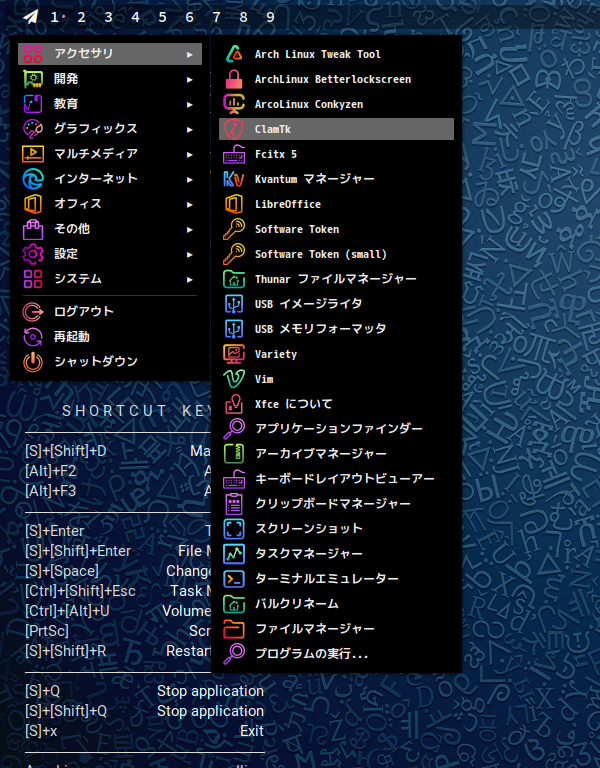Open the インターネット category
The width and height of the screenshot is (600, 768).
click(110, 179)
